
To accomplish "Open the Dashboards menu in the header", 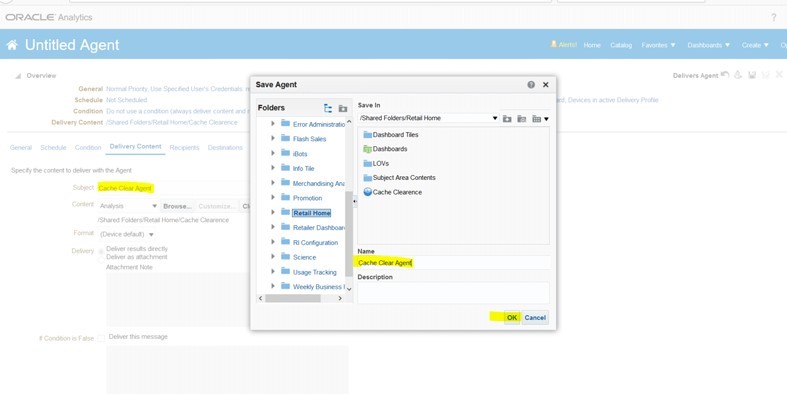I will (709, 45).
